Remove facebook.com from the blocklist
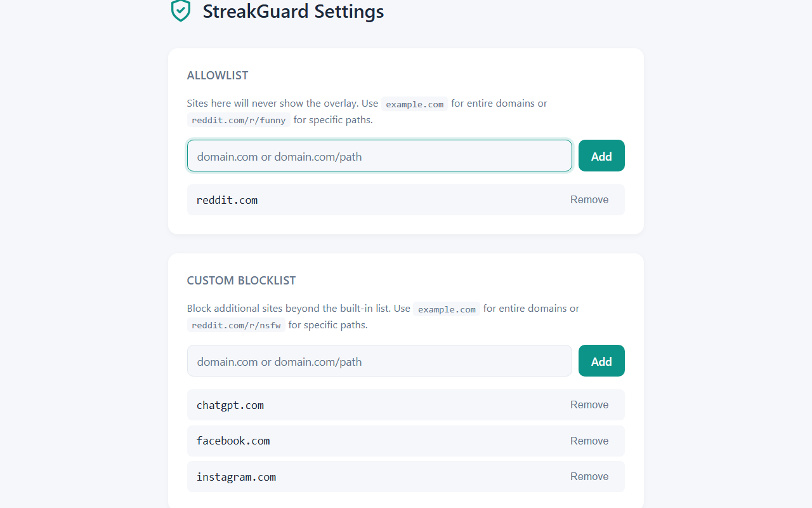Image resolution: width=812 pixels, height=508 pixels. tap(589, 441)
